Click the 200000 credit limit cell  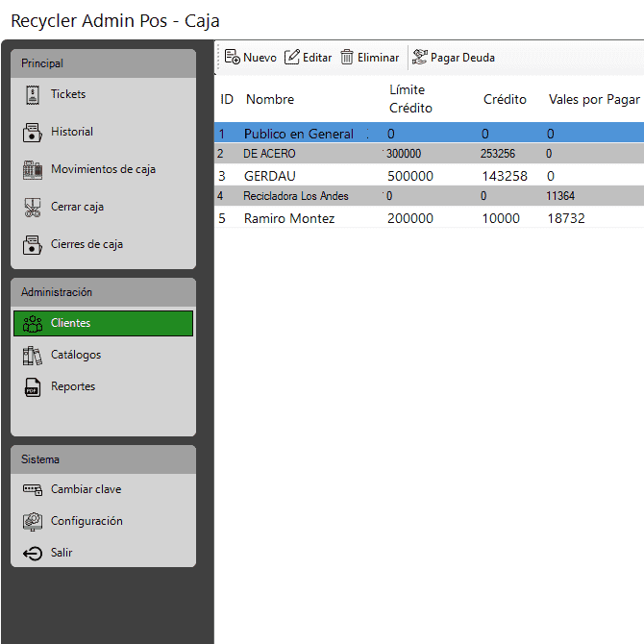click(x=410, y=218)
